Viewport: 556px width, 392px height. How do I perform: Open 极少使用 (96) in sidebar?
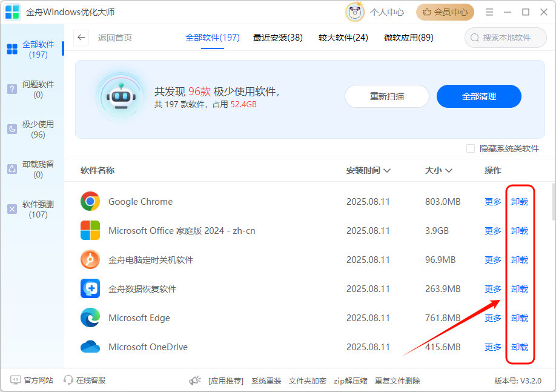click(32, 130)
